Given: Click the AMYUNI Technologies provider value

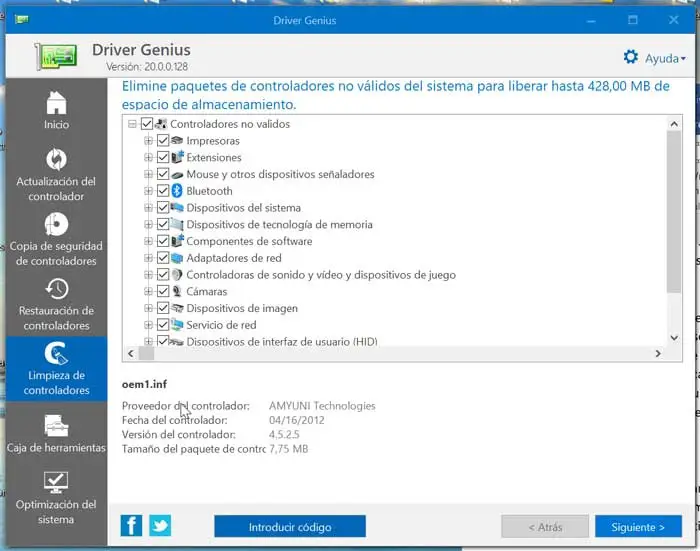Looking at the screenshot, I should point(322,406).
